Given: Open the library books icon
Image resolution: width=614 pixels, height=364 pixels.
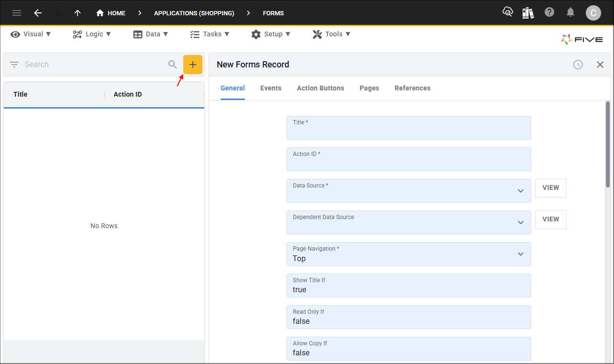Looking at the screenshot, I should click(x=528, y=13).
